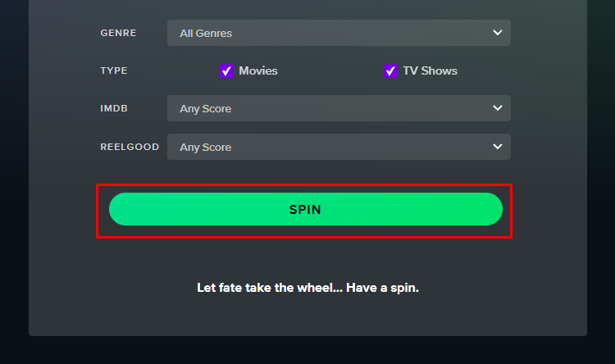The image size is (615, 364).
Task: Click 'Any Score' text in the IMDB field
Action: point(206,109)
